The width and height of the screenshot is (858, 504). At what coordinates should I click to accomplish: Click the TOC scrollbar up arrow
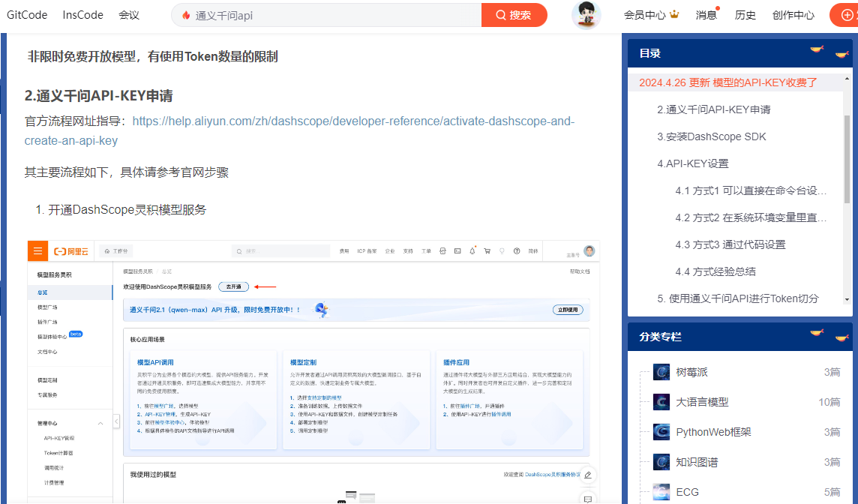pos(847,79)
